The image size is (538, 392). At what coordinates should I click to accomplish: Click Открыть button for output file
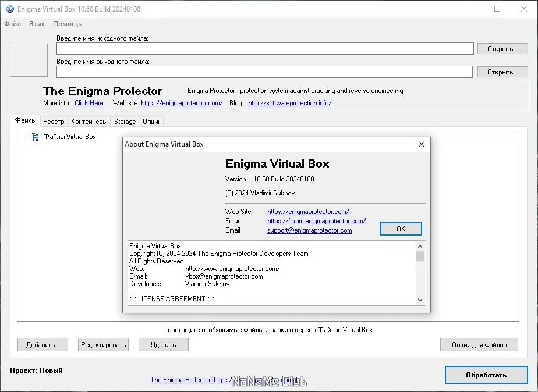(x=502, y=72)
